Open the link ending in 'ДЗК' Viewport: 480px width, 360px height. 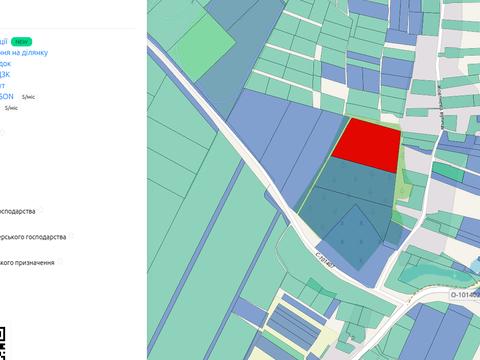pyautogui.click(x=5, y=75)
